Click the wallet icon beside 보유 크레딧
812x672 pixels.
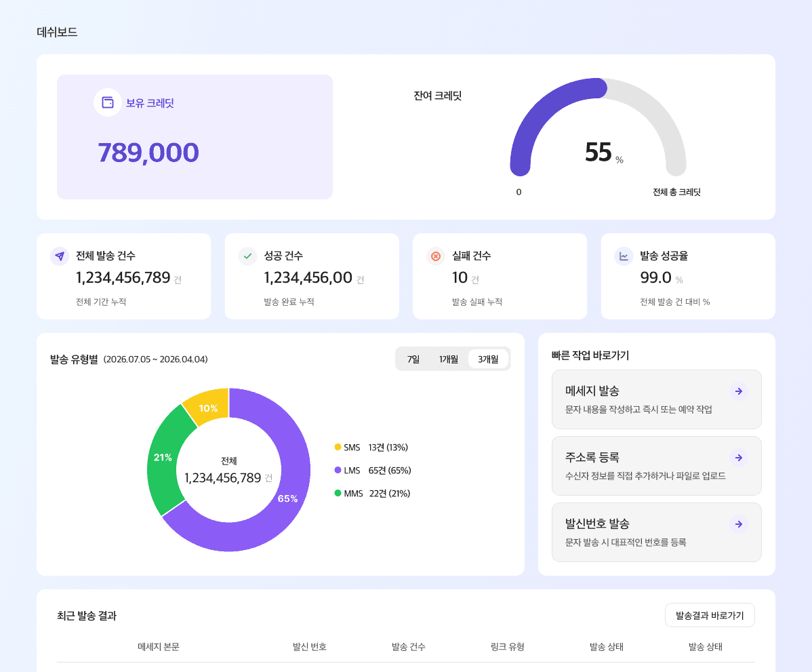click(x=108, y=102)
